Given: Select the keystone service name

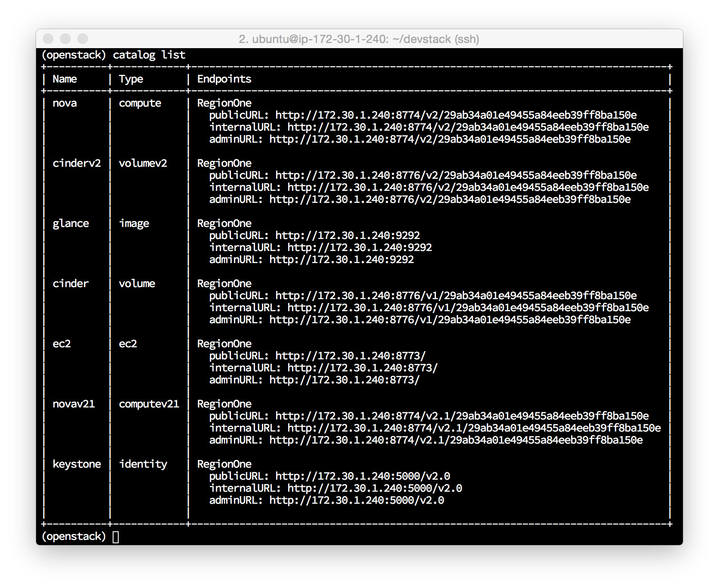Looking at the screenshot, I should tap(77, 464).
